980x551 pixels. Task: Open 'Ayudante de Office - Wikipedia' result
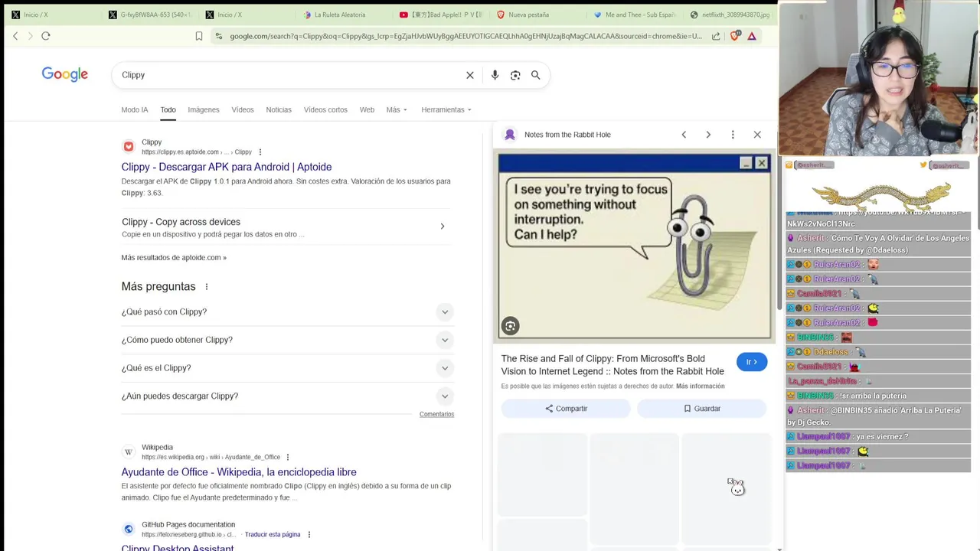click(239, 472)
